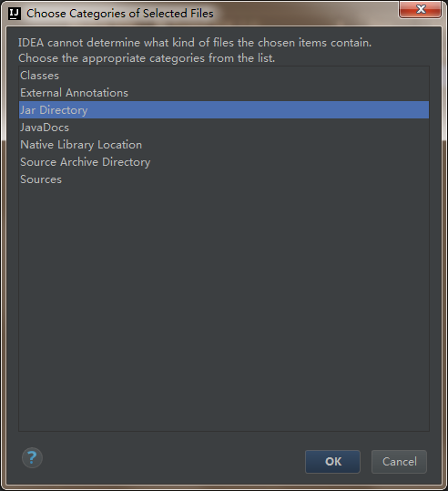
Task: Choose External Annotations from the list
Action: pos(224,93)
